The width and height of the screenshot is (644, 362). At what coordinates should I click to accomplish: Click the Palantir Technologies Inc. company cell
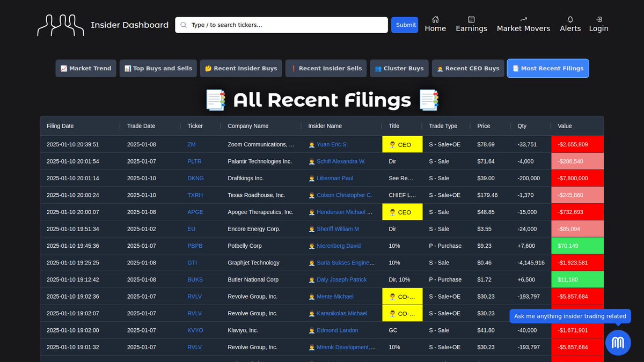click(x=260, y=161)
